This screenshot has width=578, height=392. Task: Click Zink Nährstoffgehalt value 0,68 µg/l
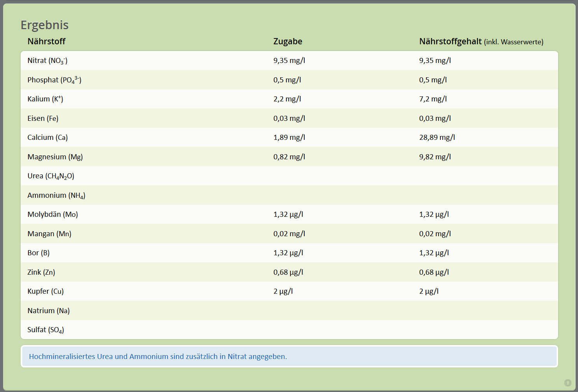434,272
